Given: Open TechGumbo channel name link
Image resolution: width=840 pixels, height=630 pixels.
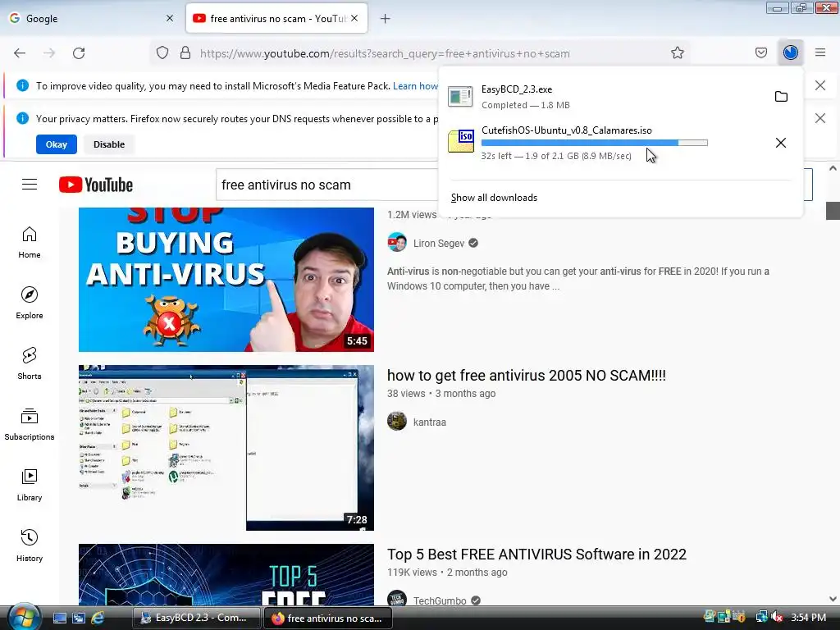Looking at the screenshot, I should click(x=440, y=600).
